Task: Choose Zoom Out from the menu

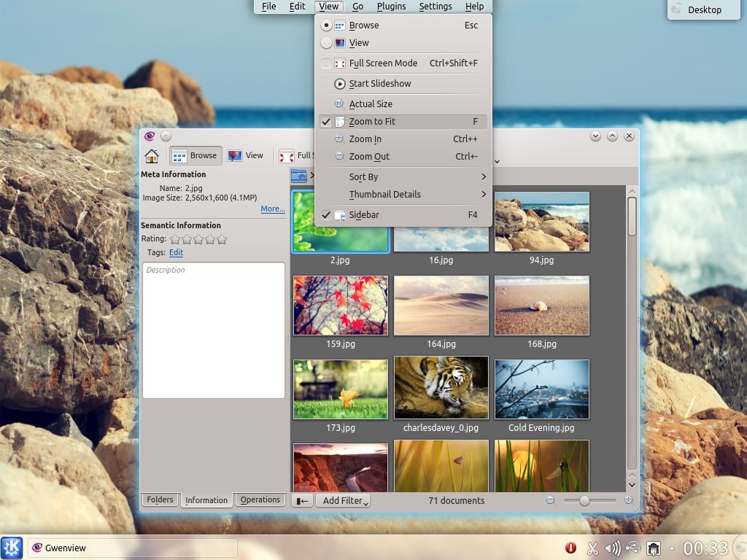Action: tap(403, 157)
